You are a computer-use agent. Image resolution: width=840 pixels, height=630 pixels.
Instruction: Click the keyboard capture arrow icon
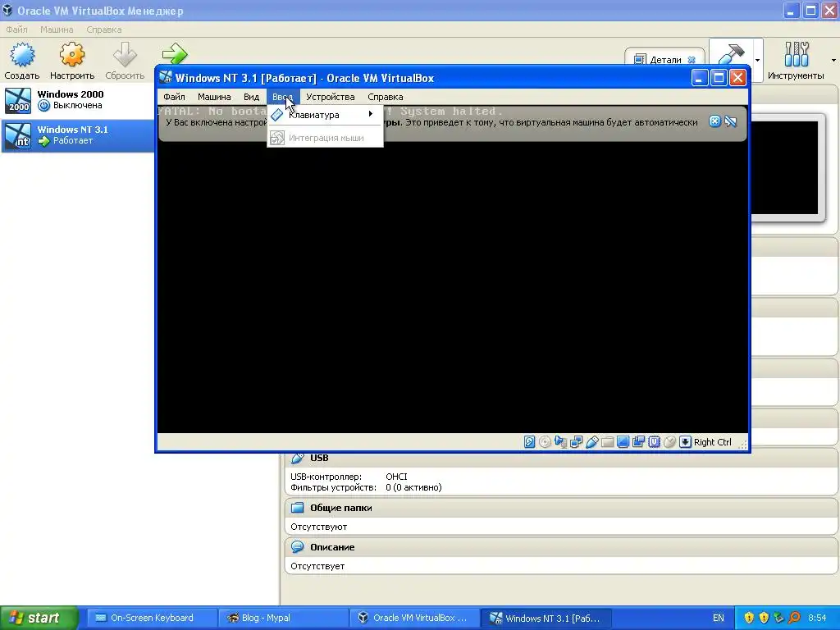[685, 442]
